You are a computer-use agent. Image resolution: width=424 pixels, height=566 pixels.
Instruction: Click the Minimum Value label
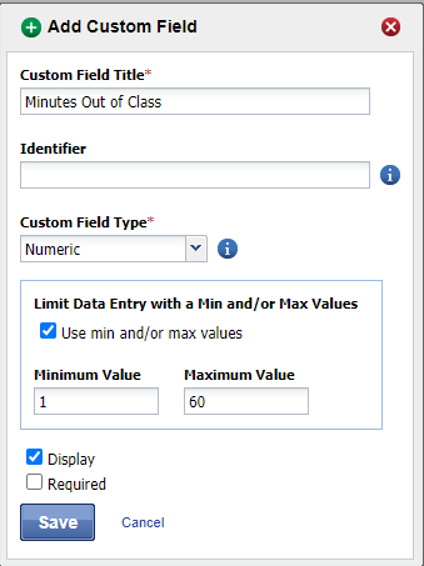pos(87,375)
